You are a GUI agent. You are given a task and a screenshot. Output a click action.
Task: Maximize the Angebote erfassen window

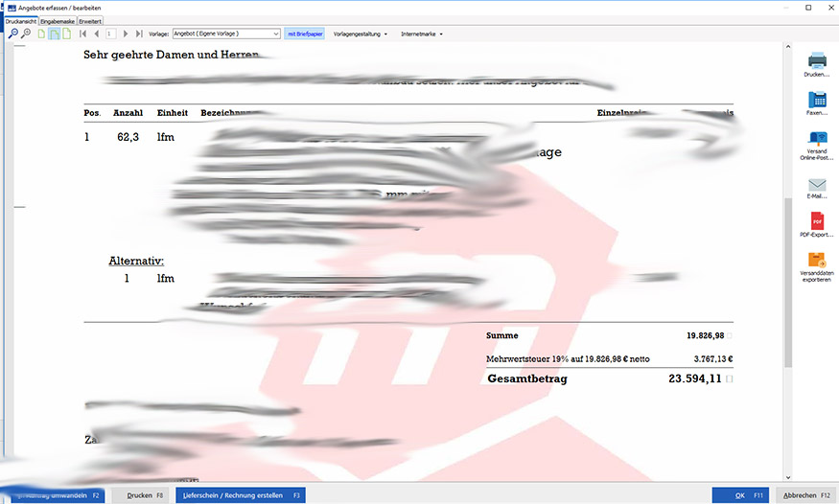[x=808, y=8]
